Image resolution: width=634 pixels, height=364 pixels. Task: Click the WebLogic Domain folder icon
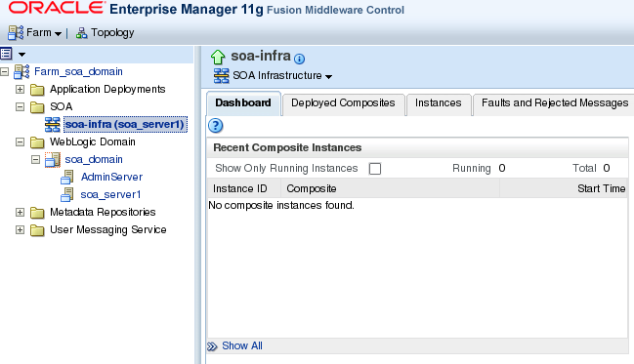37,142
